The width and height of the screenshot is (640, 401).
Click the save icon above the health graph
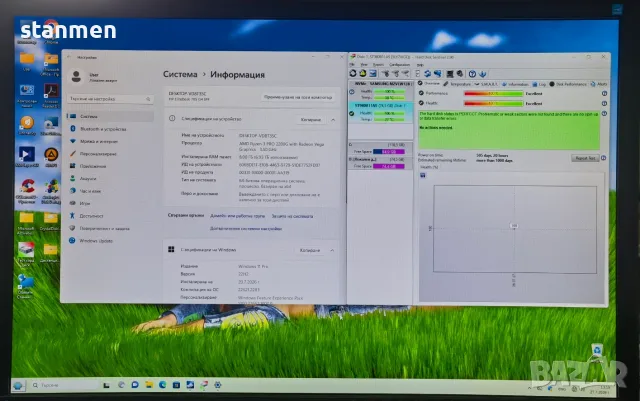423,176
